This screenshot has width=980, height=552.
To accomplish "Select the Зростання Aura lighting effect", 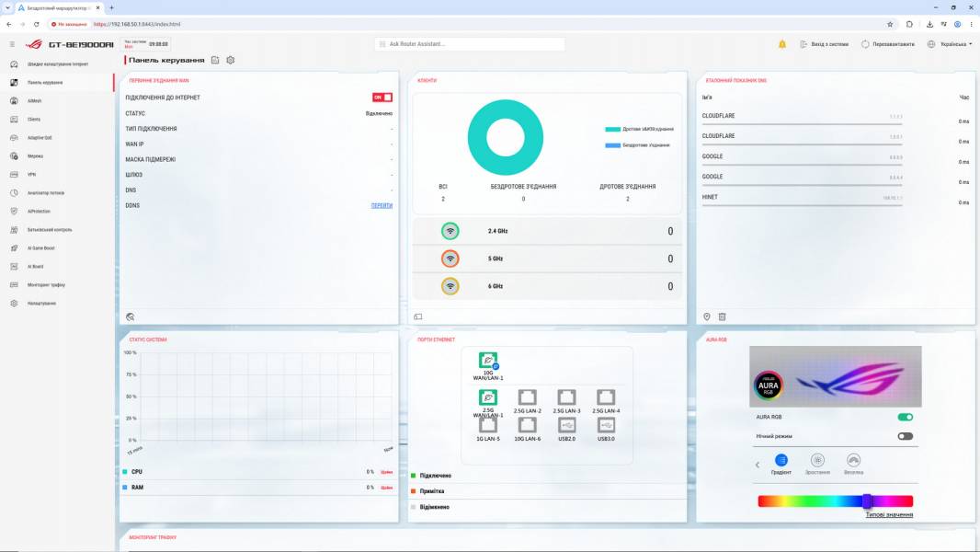I will (817, 464).
